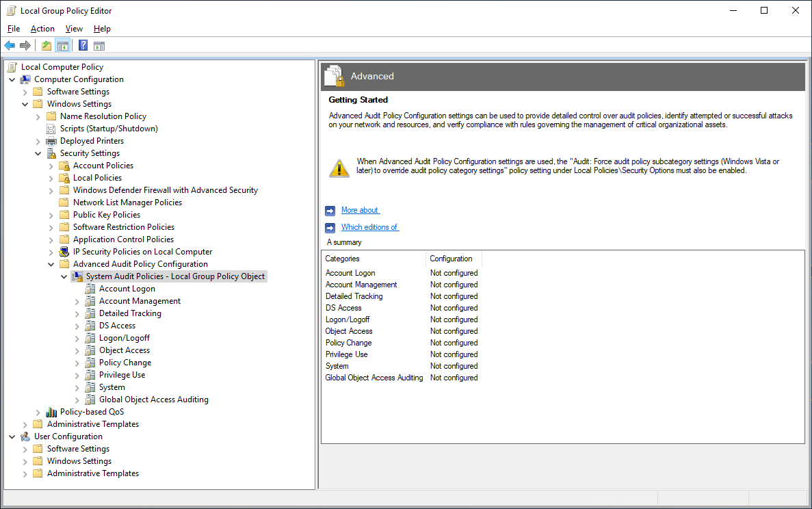Select Software Settings under User Configuration
The width and height of the screenshot is (812, 509).
pyautogui.click(x=78, y=449)
